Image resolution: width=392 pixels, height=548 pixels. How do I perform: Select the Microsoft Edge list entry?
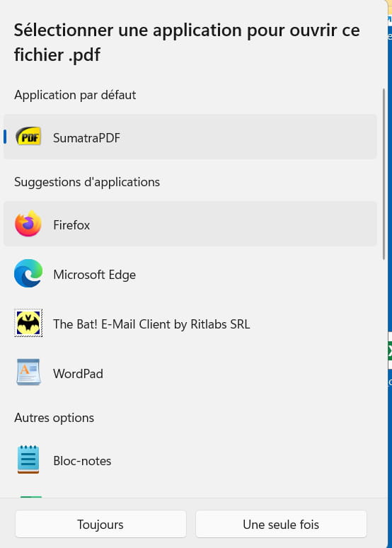click(190, 273)
